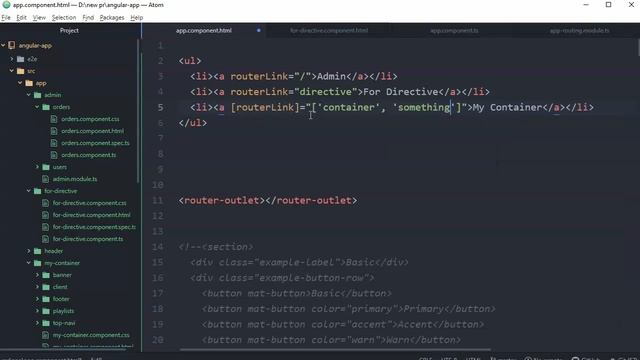Click the for-directive.component.spec.ts file icon
The width and height of the screenshot is (640, 360).
(45, 227)
